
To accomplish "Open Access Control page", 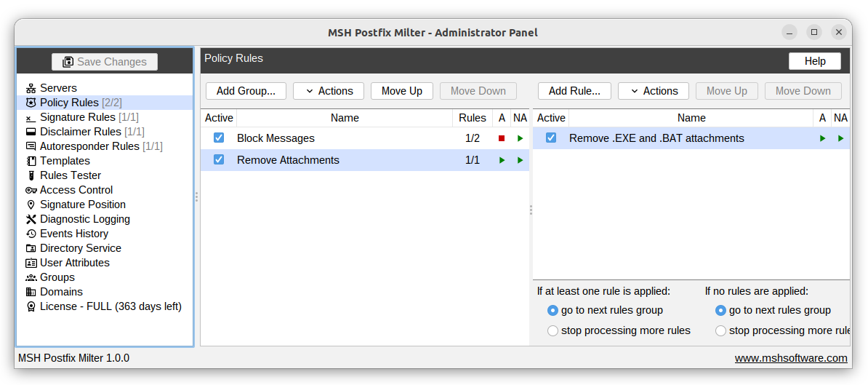I will pyautogui.click(x=76, y=190).
